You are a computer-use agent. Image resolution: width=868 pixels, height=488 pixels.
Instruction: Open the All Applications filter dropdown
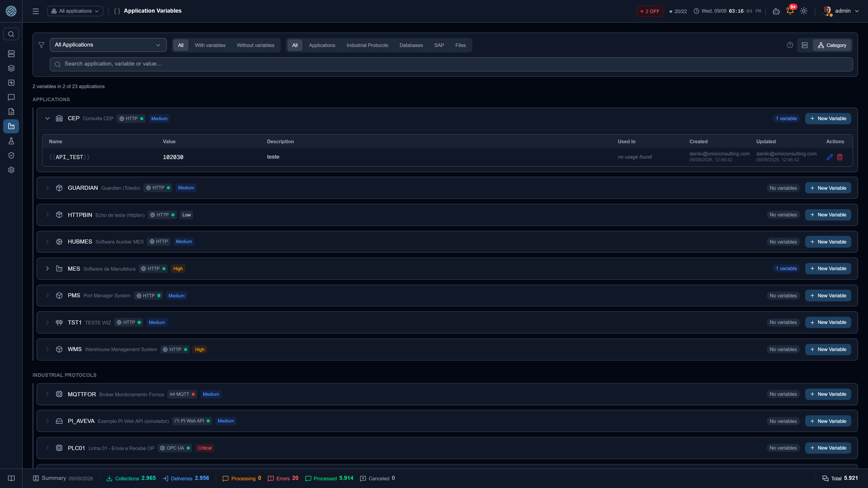click(x=108, y=45)
